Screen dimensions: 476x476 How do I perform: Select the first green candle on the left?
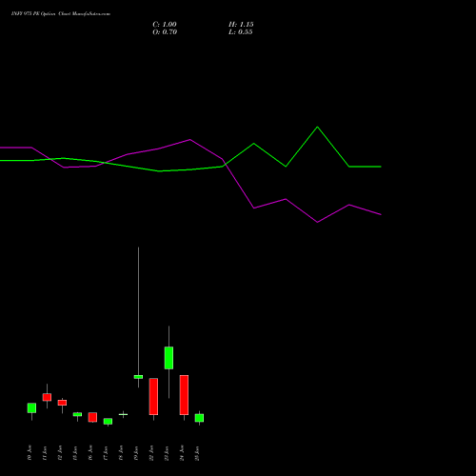pyautogui.click(x=31, y=407)
